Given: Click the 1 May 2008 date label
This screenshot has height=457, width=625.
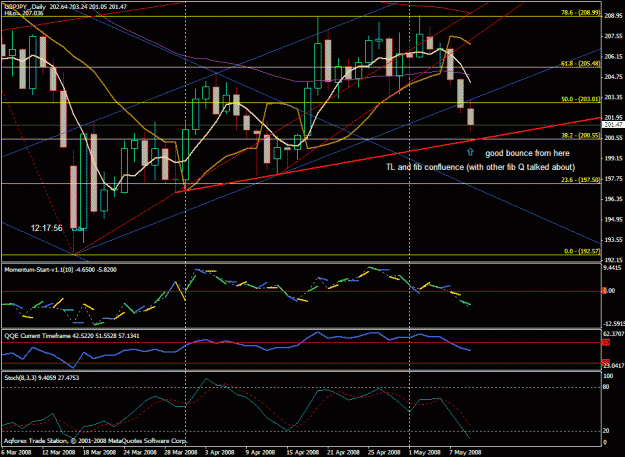Looking at the screenshot, I should [x=425, y=453].
